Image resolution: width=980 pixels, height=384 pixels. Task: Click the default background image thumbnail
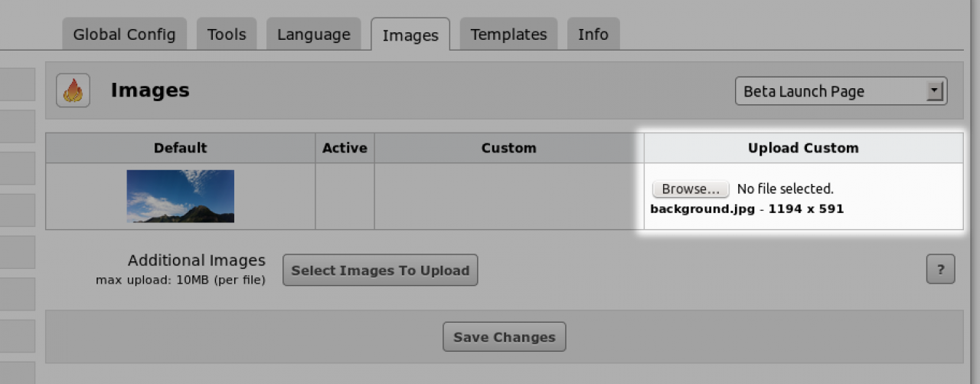coord(180,196)
